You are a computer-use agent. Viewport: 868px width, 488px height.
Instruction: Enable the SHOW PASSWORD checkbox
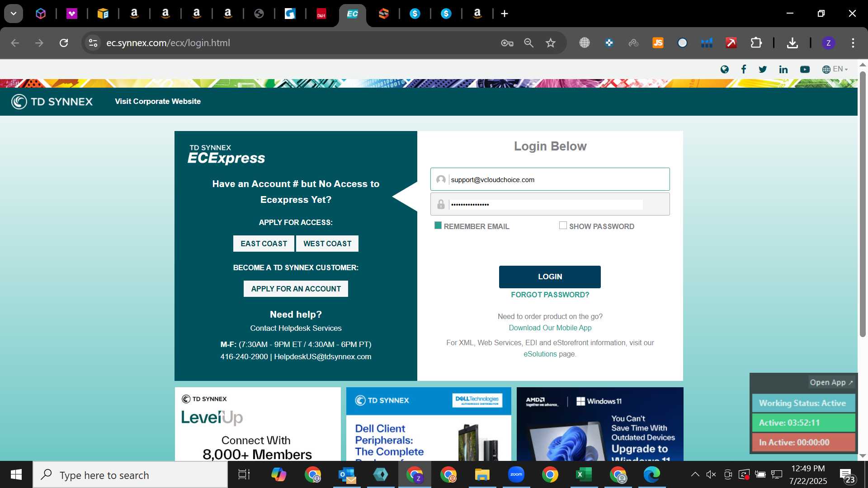pyautogui.click(x=563, y=225)
